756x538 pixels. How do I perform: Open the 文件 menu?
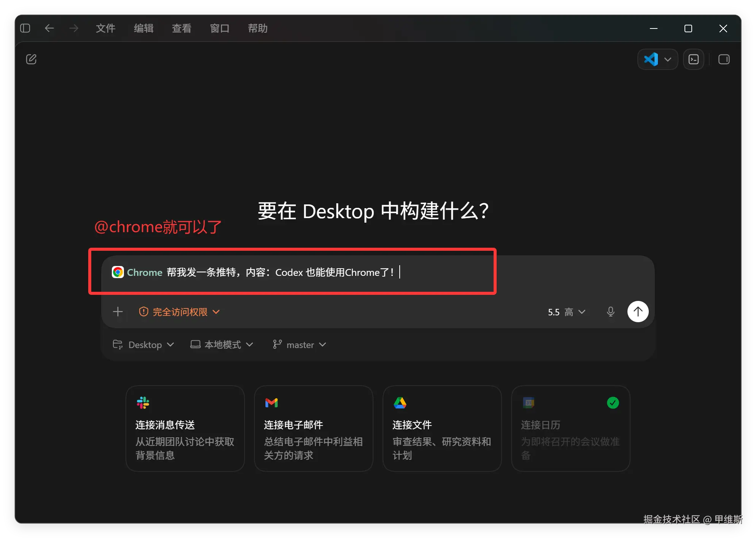click(106, 28)
